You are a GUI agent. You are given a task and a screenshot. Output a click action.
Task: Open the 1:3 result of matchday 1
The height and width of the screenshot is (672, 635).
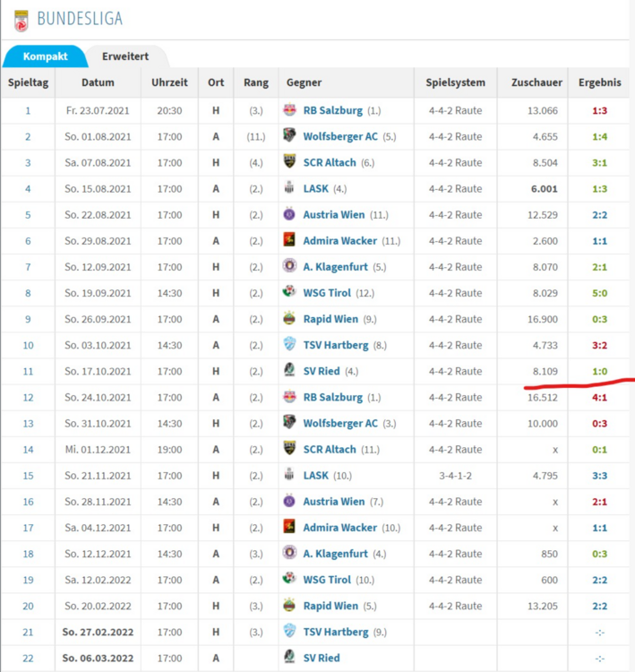pyautogui.click(x=599, y=110)
